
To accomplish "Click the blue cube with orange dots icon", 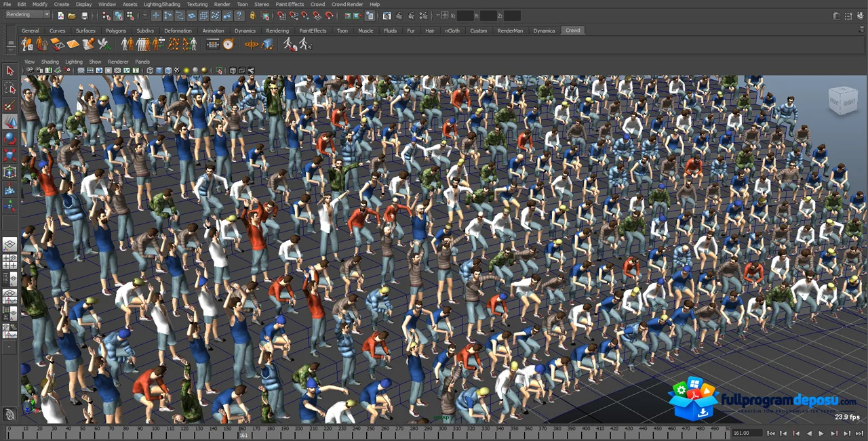I will 268,44.
